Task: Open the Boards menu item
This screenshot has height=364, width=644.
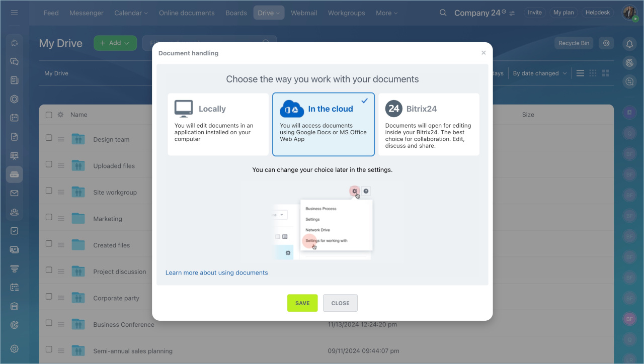Action: (236, 13)
